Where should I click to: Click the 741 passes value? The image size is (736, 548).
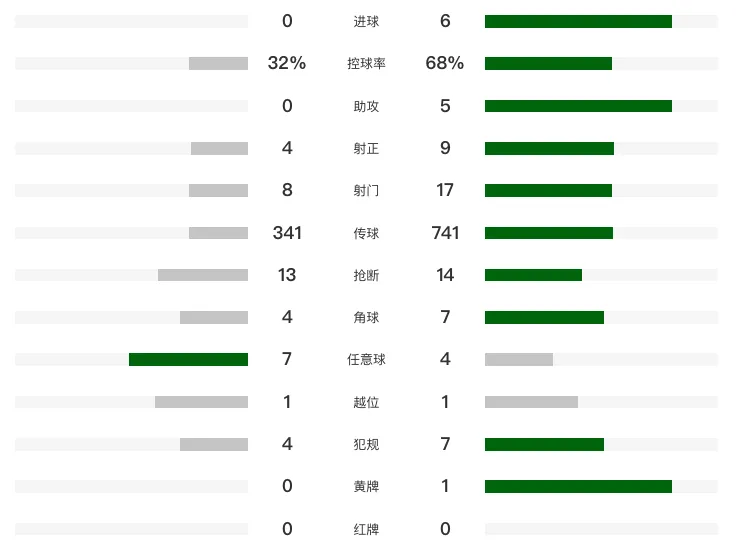[x=445, y=233]
